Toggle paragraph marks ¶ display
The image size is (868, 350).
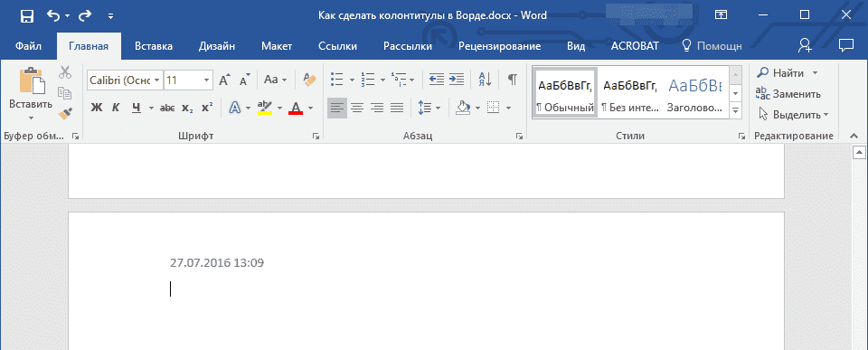(x=513, y=80)
